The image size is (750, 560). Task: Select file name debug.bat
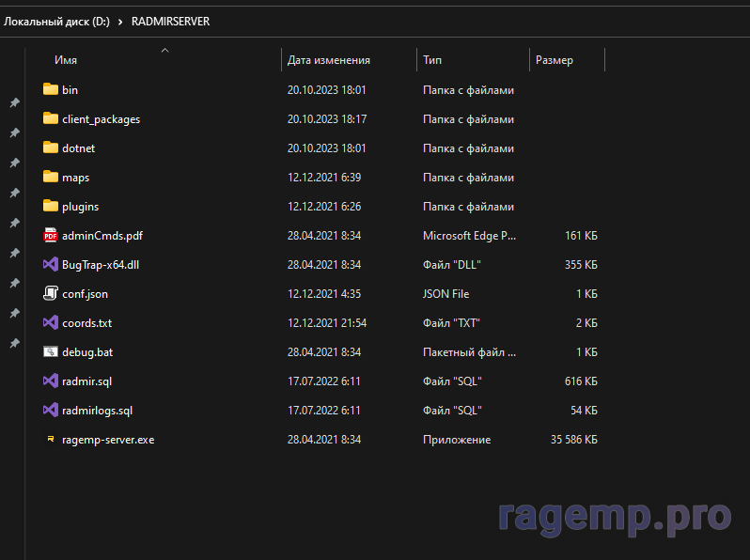click(87, 352)
